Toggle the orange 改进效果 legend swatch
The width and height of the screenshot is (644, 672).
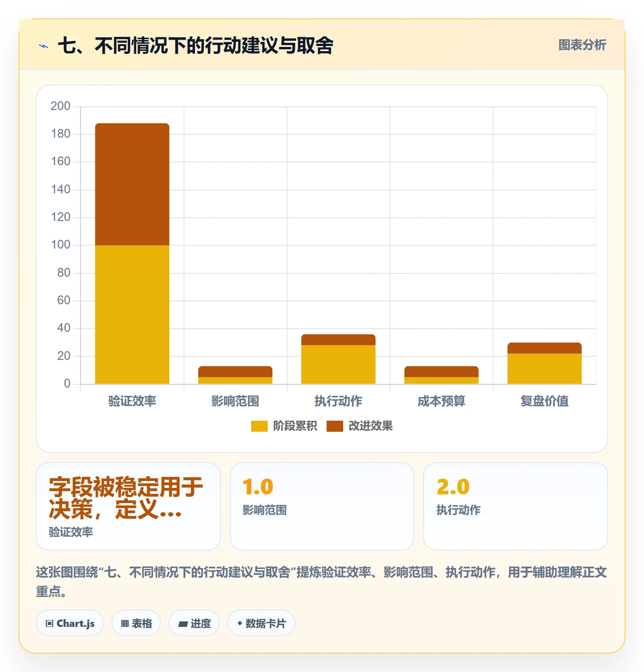pyautogui.click(x=334, y=426)
